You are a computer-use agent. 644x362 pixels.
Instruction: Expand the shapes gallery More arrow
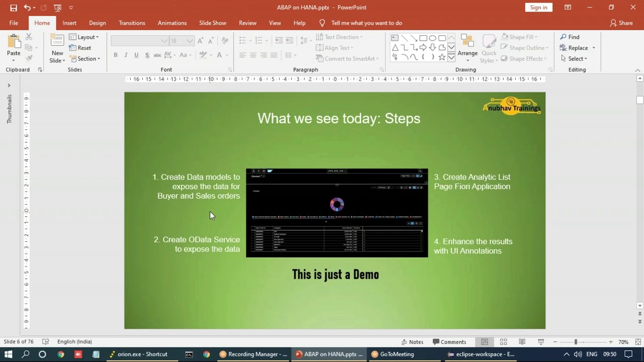(x=451, y=57)
